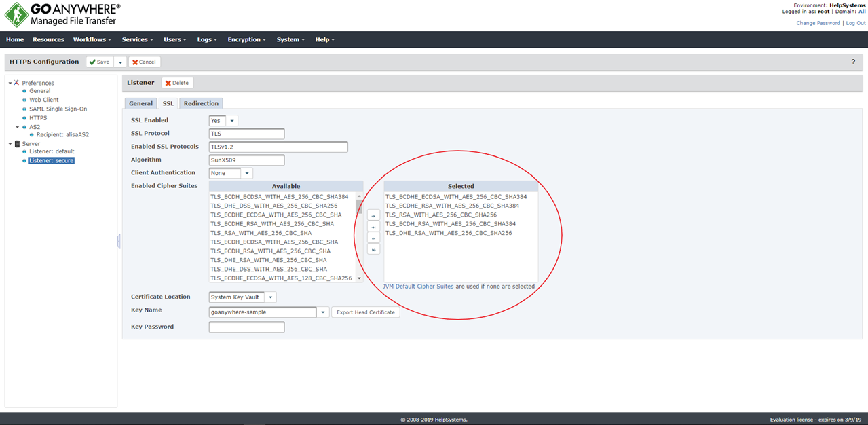Switch to the Redirection tab
Screen dimensions: 868x425
[201, 103]
